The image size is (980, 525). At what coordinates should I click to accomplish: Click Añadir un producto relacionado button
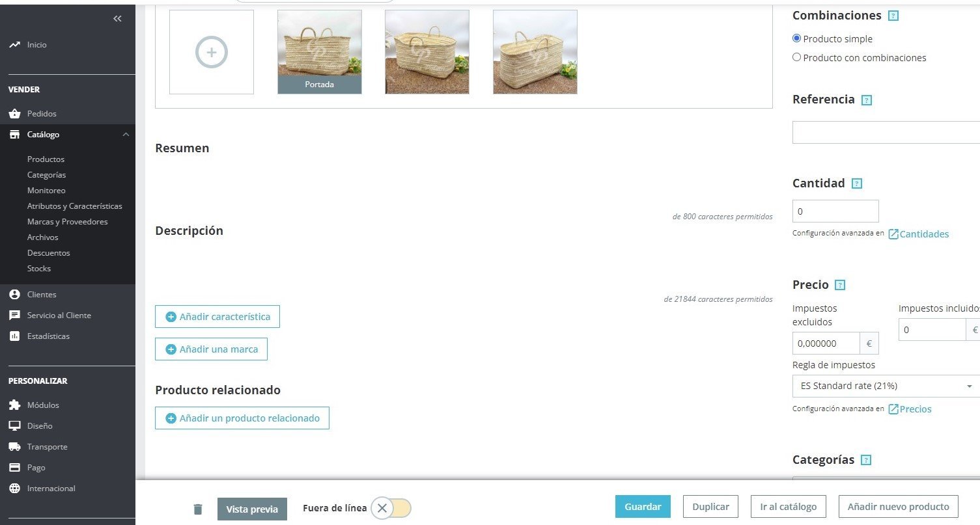[242, 418]
